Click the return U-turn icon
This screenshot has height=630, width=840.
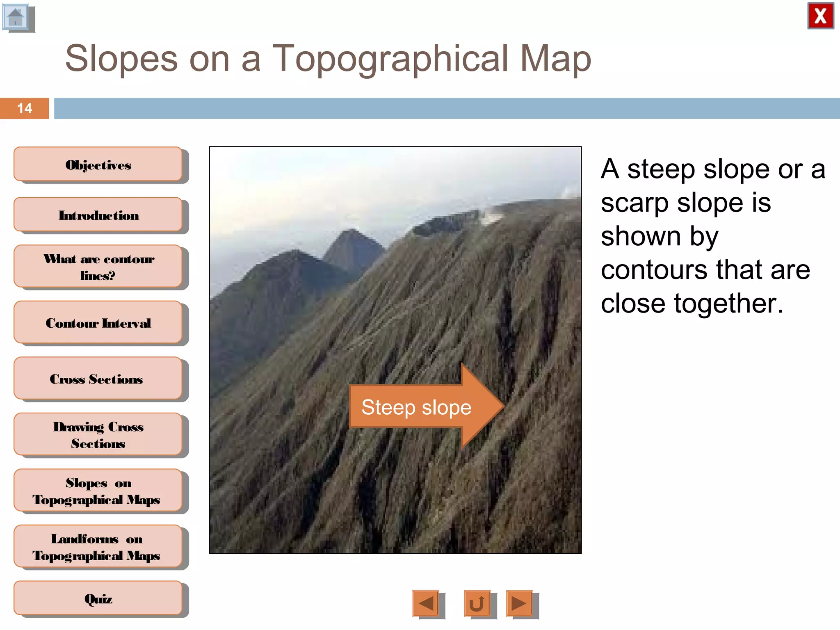477,603
